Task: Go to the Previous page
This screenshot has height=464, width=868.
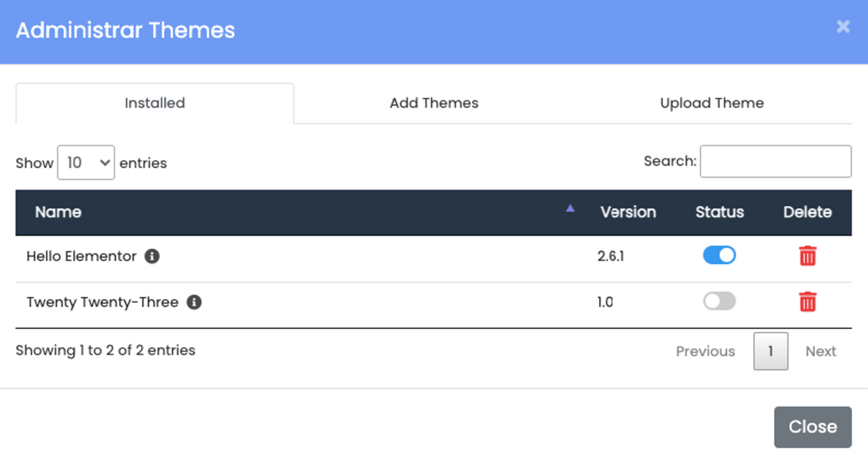Action: tap(705, 351)
